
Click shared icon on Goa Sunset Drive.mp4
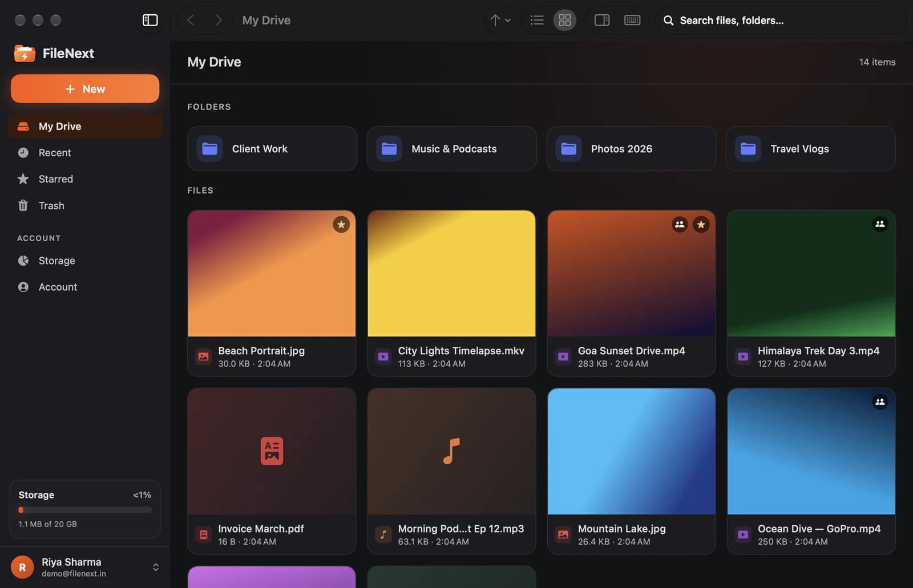click(679, 224)
